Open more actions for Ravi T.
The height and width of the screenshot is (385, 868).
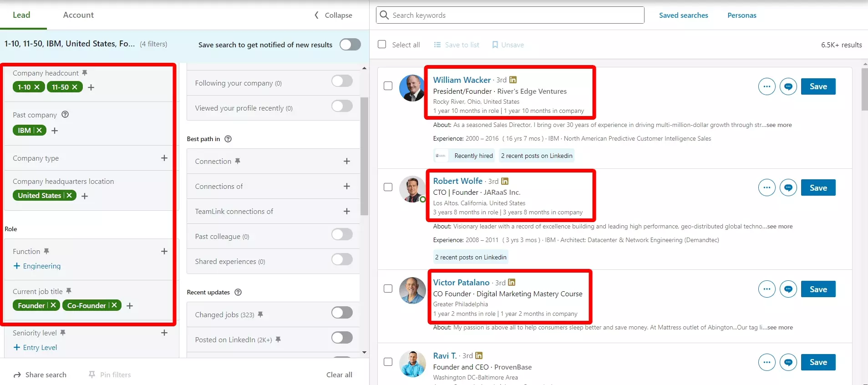(767, 362)
